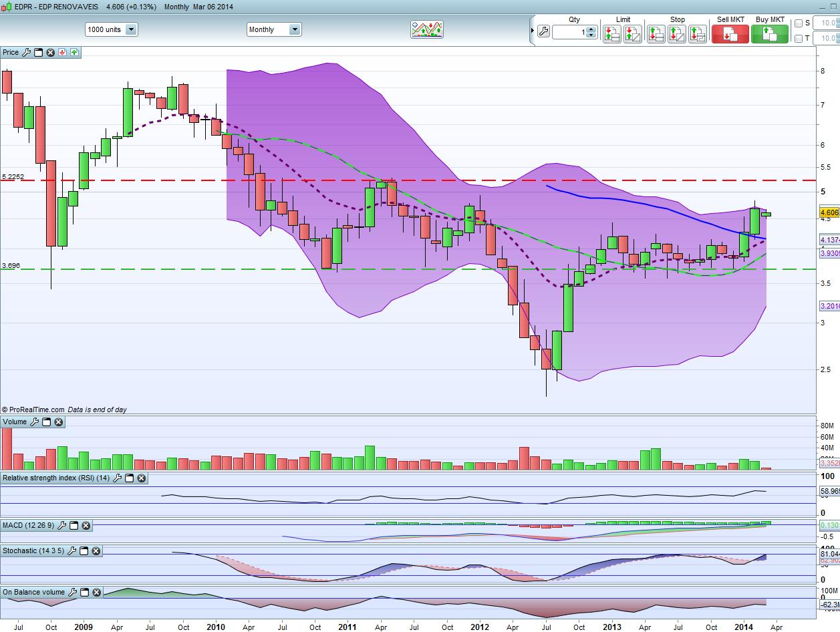Open Stochastic panel settings wrench
The image size is (840, 632).
pyautogui.click(x=72, y=551)
